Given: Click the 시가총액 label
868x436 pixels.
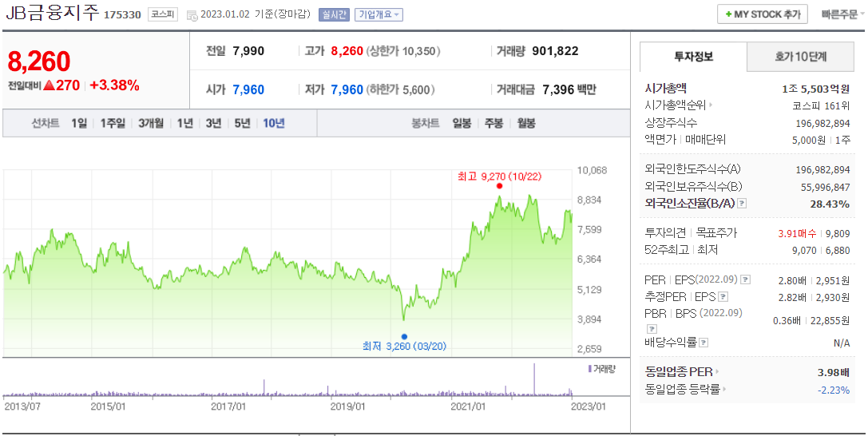Looking at the screenshot, I should tap(666, 87).
